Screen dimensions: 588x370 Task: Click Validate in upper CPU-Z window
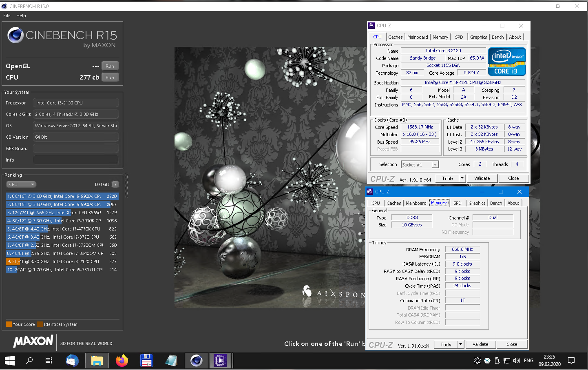tap(482, 178)
